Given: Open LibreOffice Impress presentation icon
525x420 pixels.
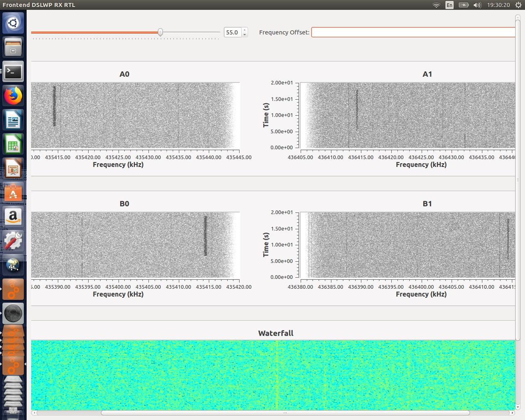Looking at the screenshot, I should tap(13, 169).
